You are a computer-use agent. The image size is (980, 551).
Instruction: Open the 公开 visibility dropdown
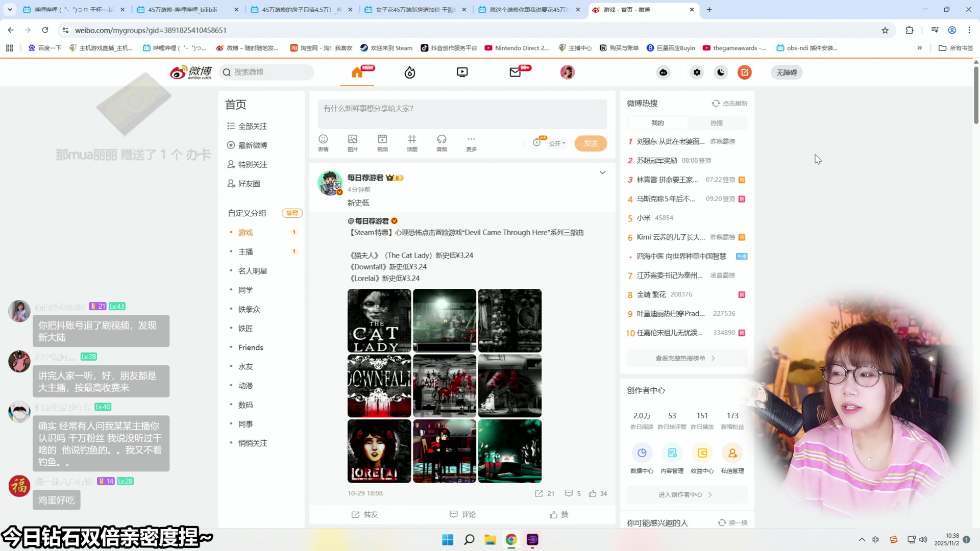click(557, 143)
